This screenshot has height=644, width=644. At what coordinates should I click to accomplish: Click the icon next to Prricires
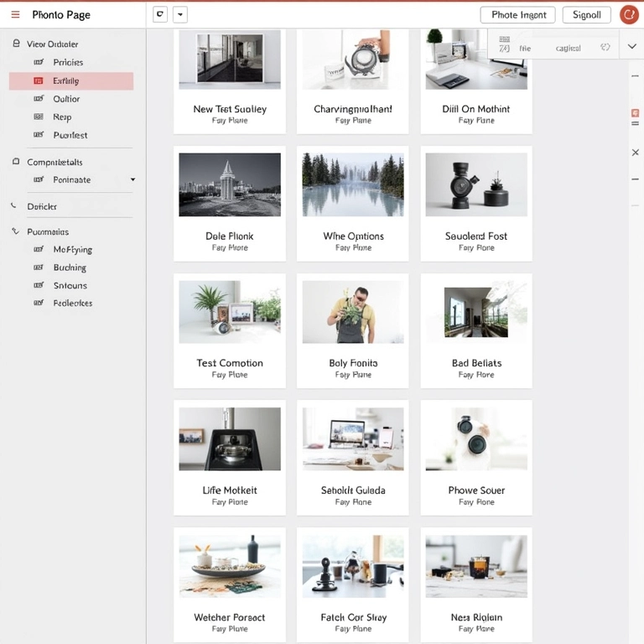[x=39, y=62]
